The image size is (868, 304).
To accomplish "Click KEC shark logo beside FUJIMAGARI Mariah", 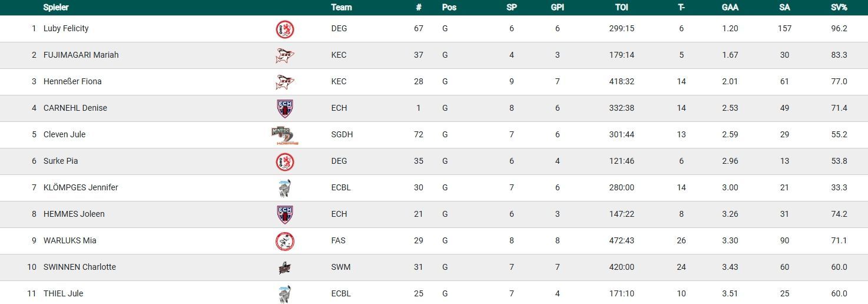I will [285, 55].
